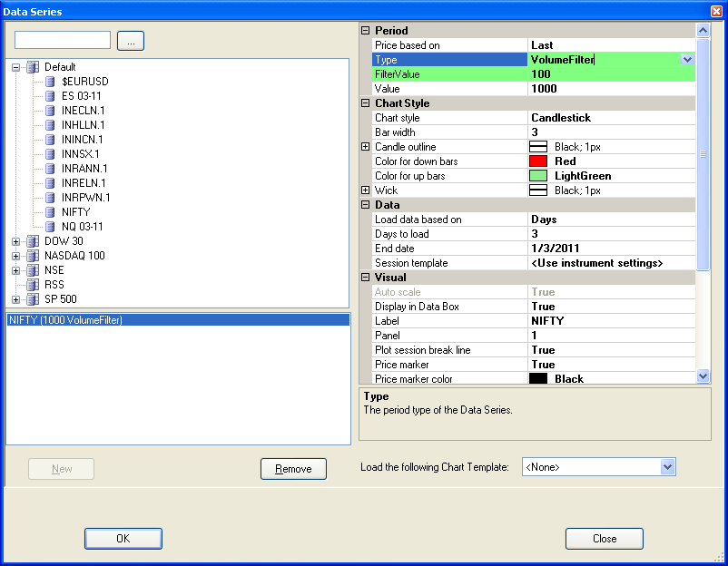Expand the DOW 30 instrument list
Viewport: 728px width, 566px height.
click(x=15, y=241)
